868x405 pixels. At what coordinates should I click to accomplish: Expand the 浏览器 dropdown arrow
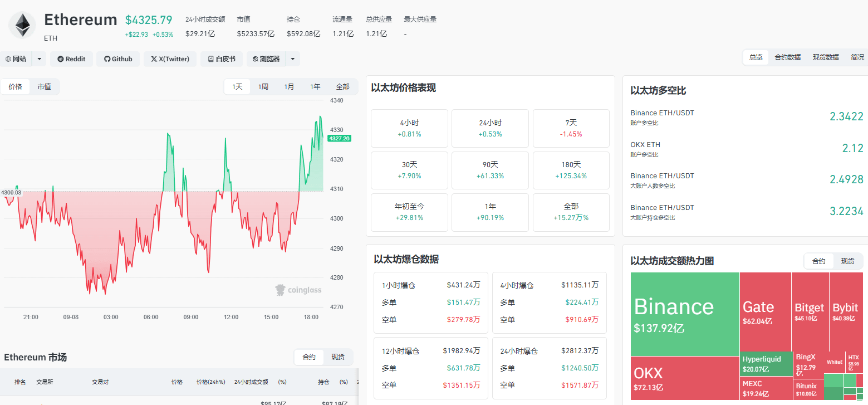pos(293,59)
